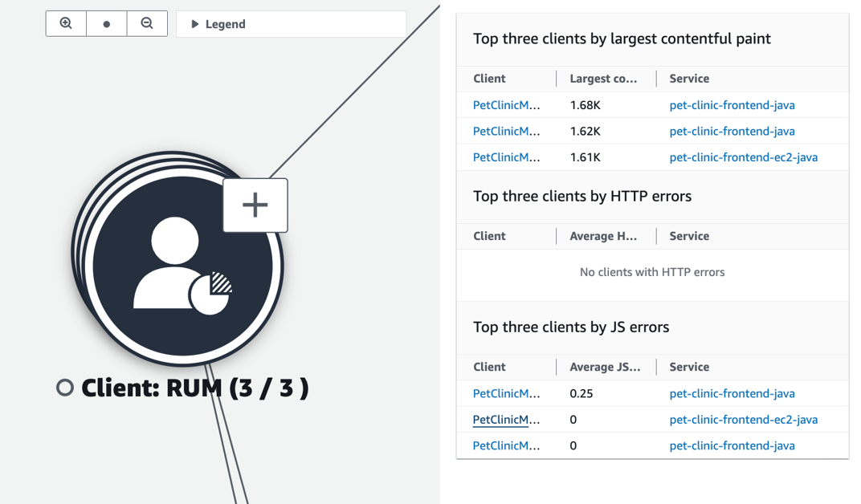Click the underlined PetClinicM client in JS errors
Screen dimensions: 861x504
coord(506,420)
